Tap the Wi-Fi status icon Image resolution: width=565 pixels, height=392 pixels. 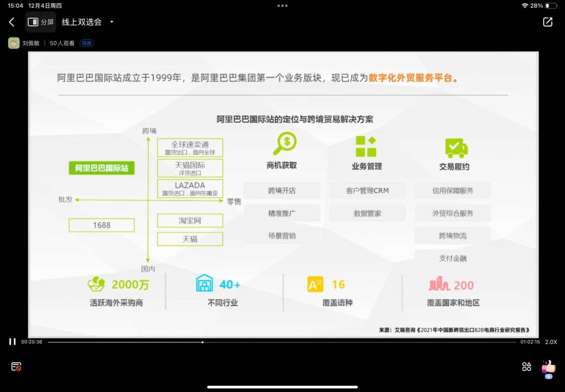524,6
